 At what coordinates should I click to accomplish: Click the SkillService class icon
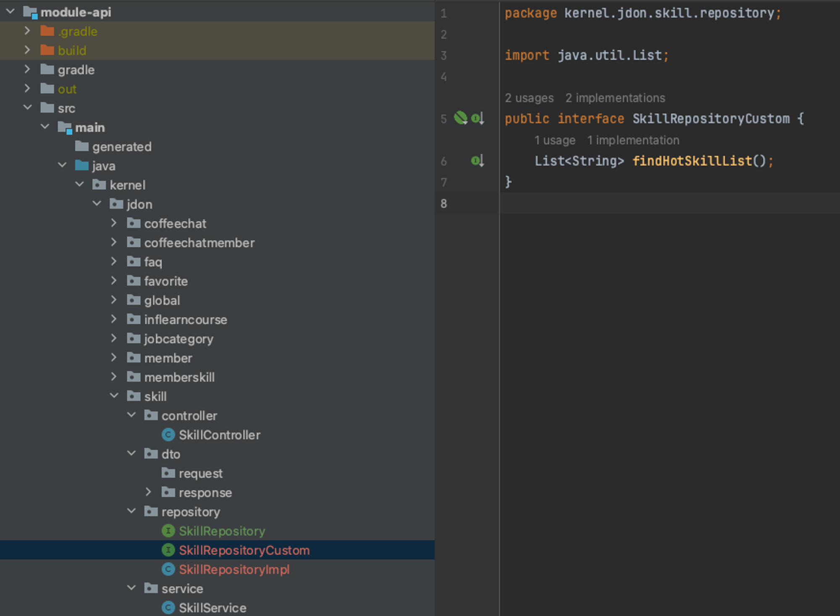click(168, 608)
